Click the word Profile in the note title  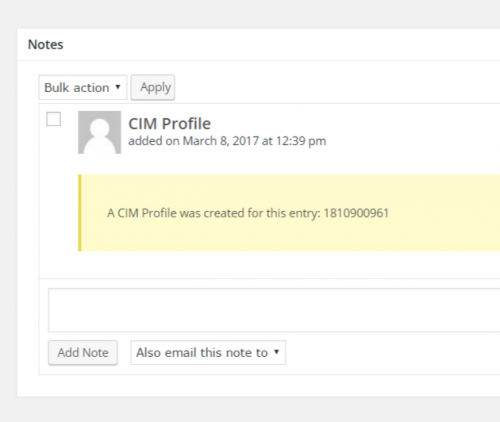pyautogui.click(x=186, y=124)
